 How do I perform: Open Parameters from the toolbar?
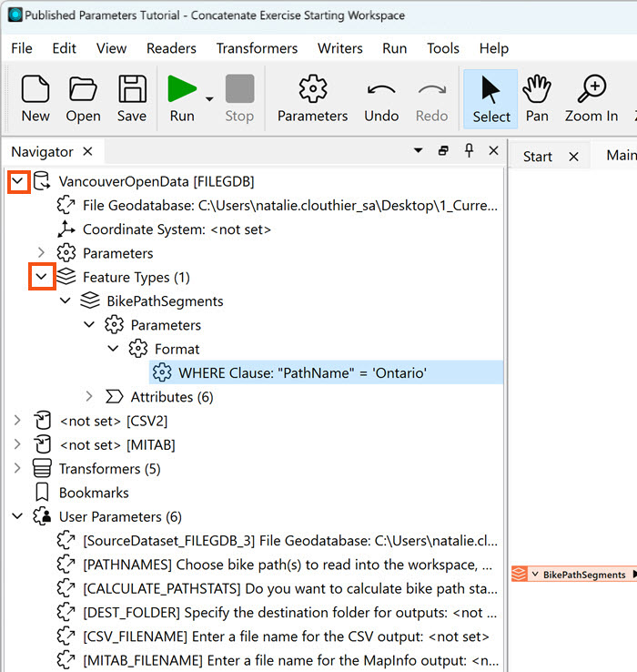point(313,98)
